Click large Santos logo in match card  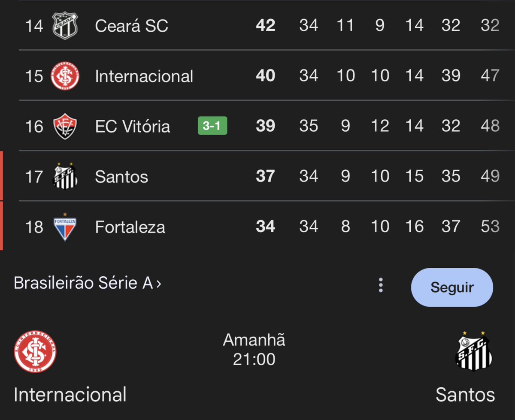tap(473, 352)
